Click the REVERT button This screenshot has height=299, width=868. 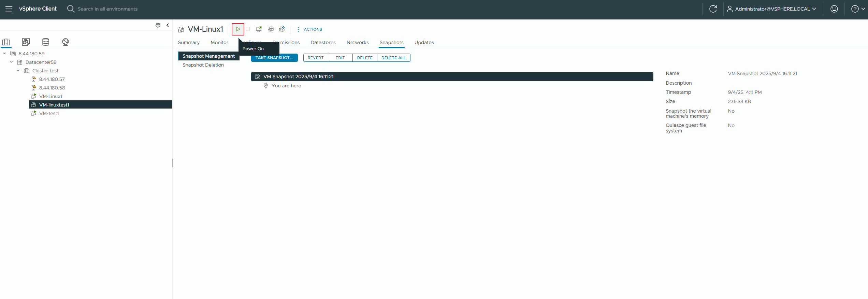(316, 58)
